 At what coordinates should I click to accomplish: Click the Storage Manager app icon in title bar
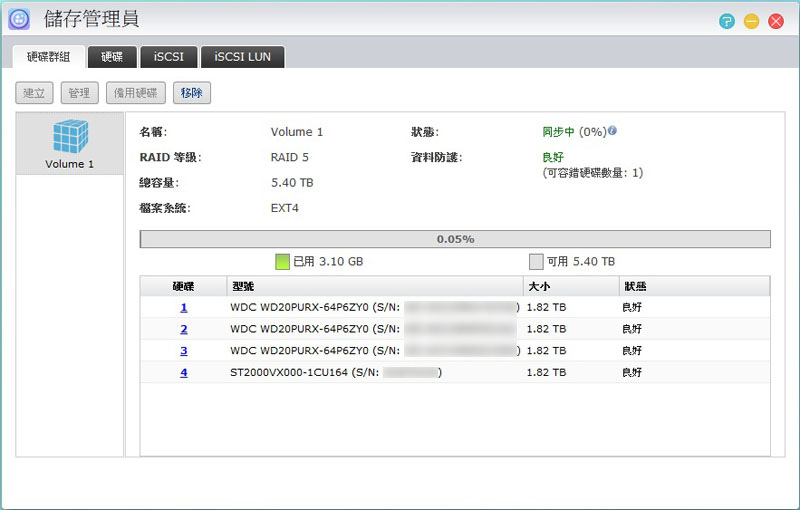tap(19, 19)
